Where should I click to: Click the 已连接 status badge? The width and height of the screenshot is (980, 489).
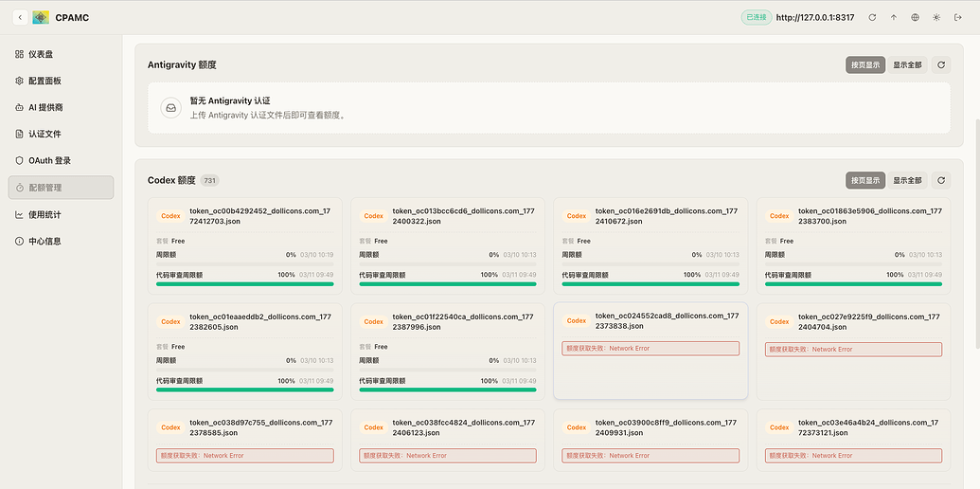pyautogui.click(x=757, y=17)
